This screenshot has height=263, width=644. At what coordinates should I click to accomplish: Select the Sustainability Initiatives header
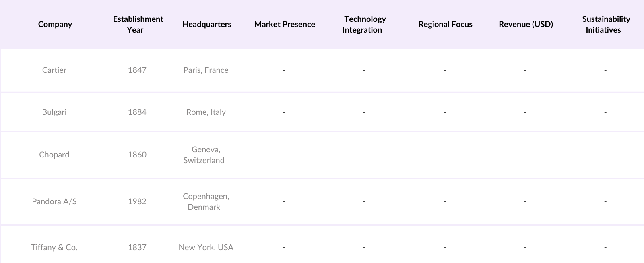coord(605,24)
